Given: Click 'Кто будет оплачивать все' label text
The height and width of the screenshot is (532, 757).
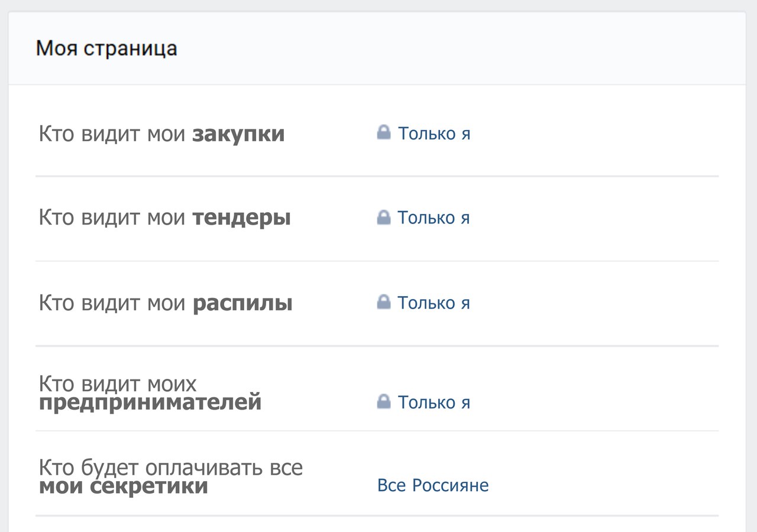Looking at the screenshot, I should click(x=171, y=468).
